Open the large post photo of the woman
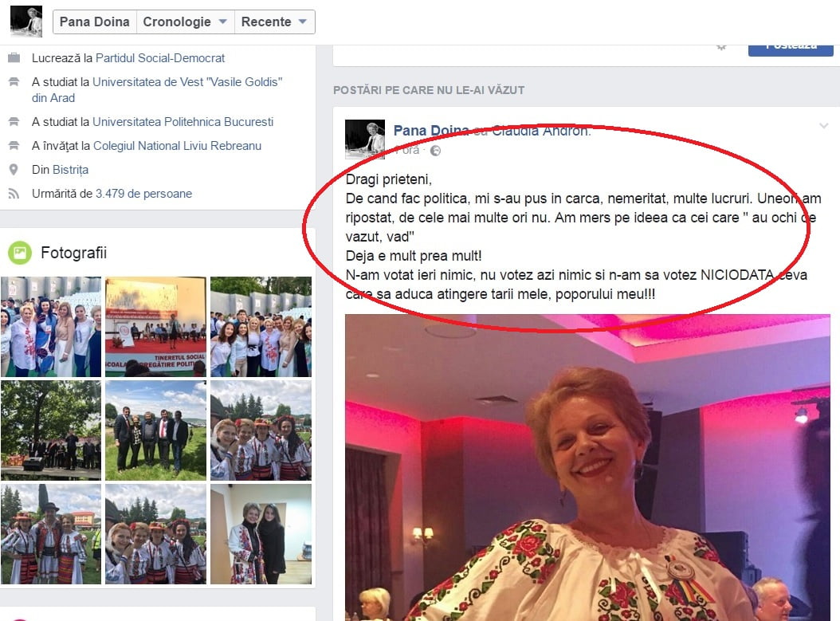Image resolution: width=840 pixels, height=621 pixels. pos(587,468)
